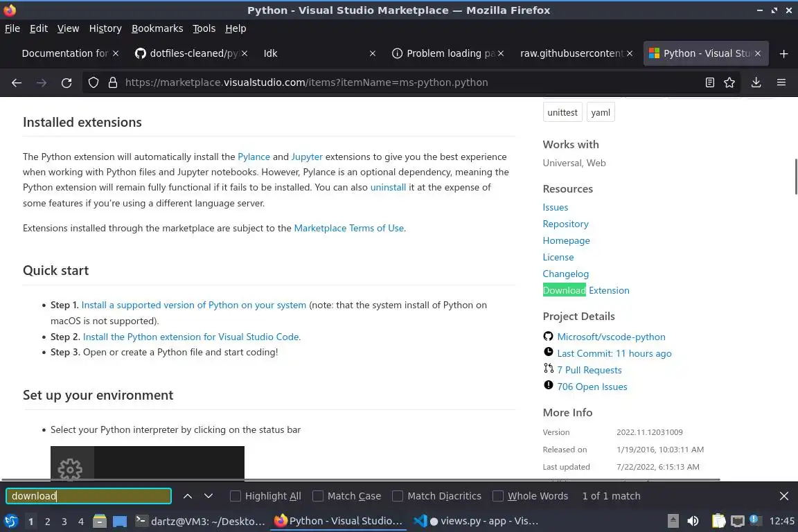Enable the Match Case checkbox
Viewport: 798px width, 532px height.
click(x=317, y=496)
